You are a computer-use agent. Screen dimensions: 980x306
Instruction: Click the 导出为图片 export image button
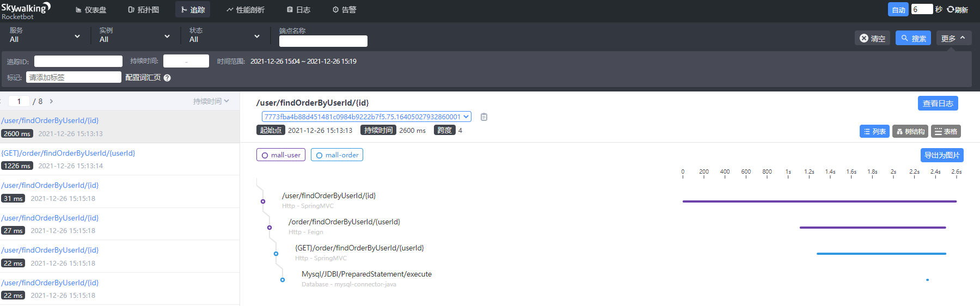[x=942, y=155]
